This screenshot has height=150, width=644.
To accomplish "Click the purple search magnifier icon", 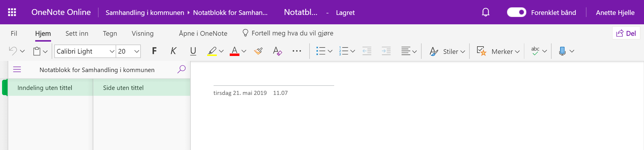I will 182,69.
